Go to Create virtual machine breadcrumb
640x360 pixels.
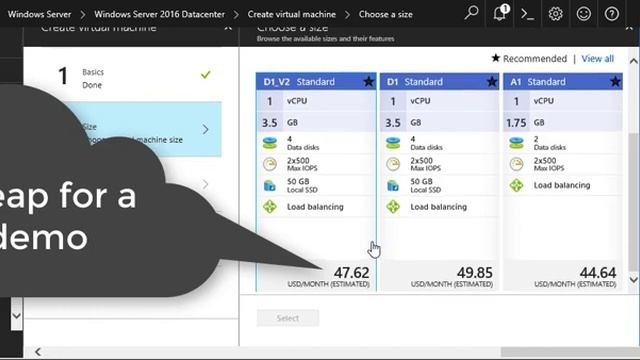[x=291, y=14]
